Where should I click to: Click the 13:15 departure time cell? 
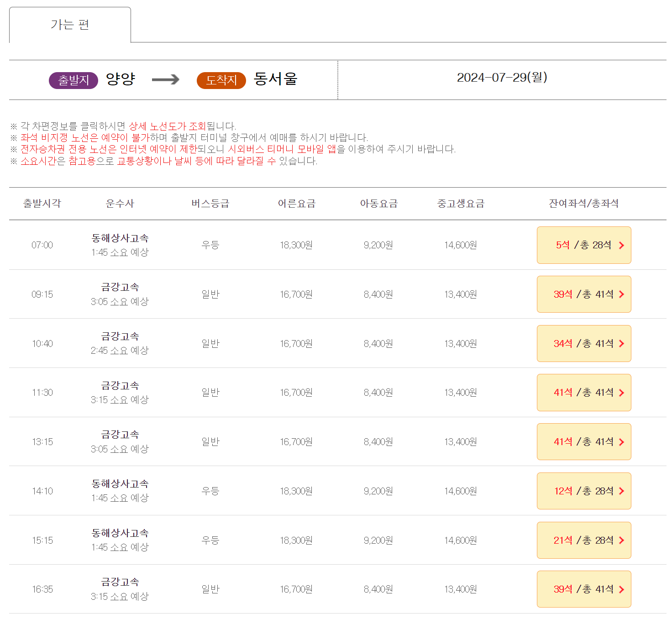pos(42,442)
